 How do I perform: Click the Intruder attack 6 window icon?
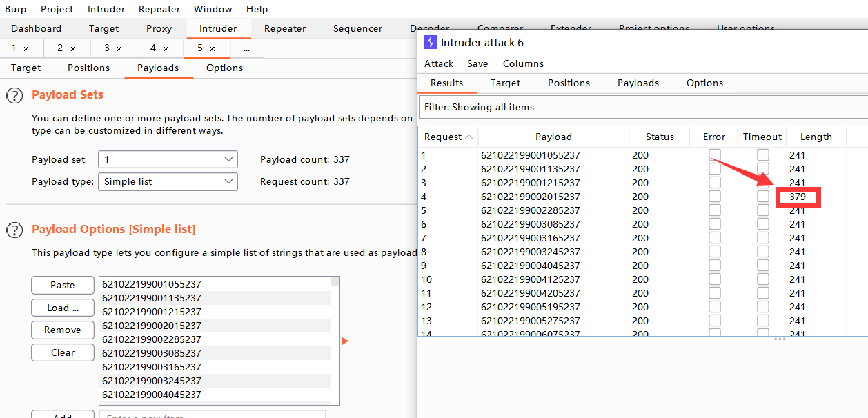[x=430, y=42]
